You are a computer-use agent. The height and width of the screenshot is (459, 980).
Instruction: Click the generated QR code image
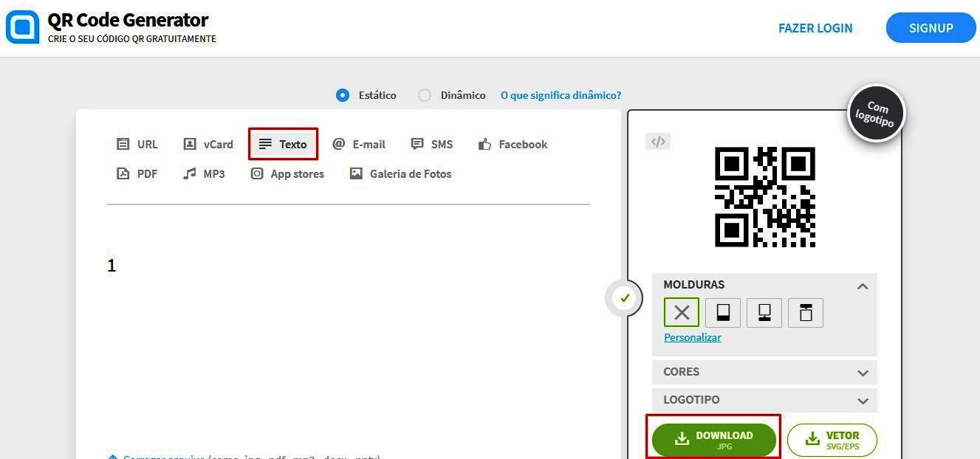click(765, 197)
